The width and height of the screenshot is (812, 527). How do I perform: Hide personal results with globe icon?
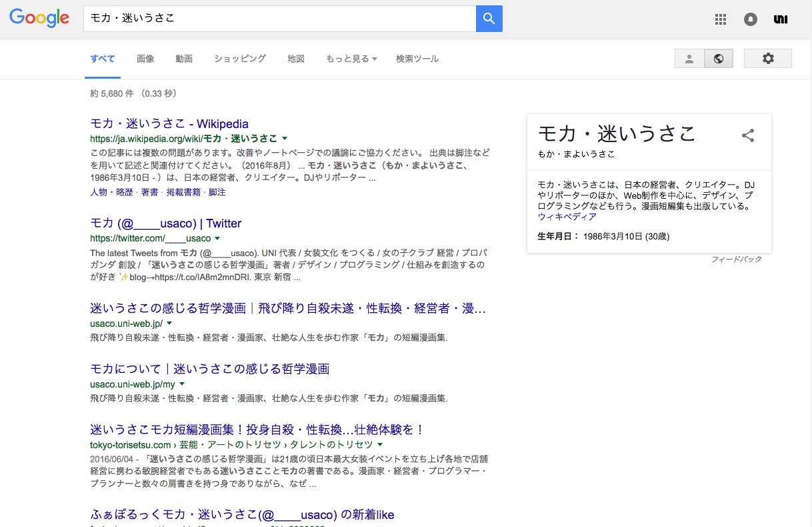[719, 59]
